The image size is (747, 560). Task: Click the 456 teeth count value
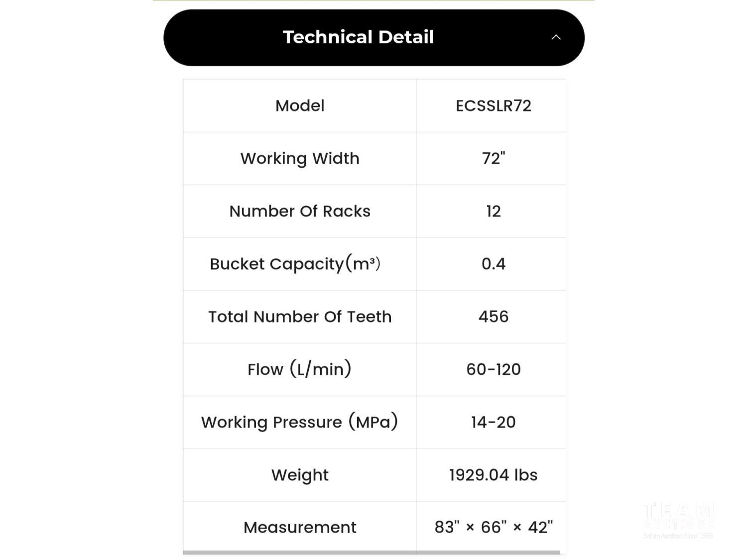493,317
